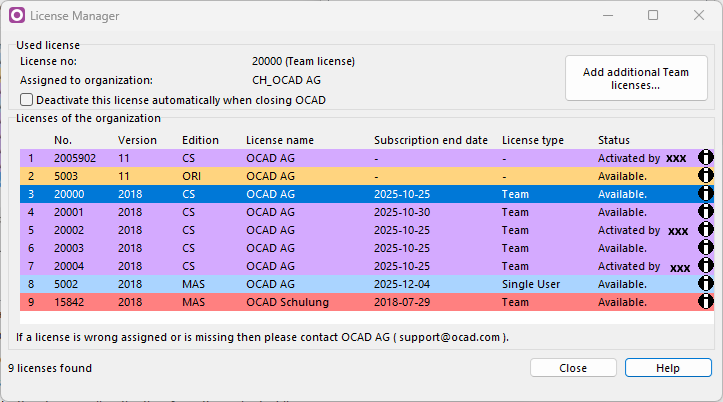This screenshot has height=402, width=723.
Task: Select license number 20004 cell
Action: [x=69, y=266]
